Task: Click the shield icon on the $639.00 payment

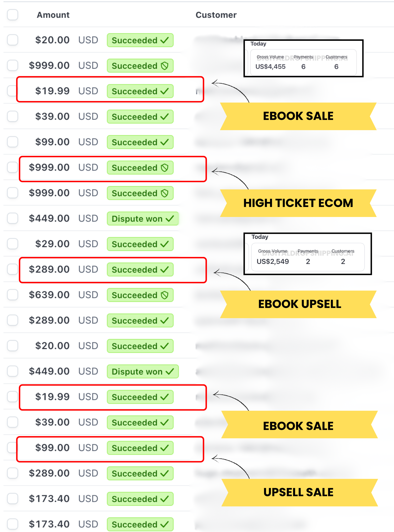Action: click(164, 295)
